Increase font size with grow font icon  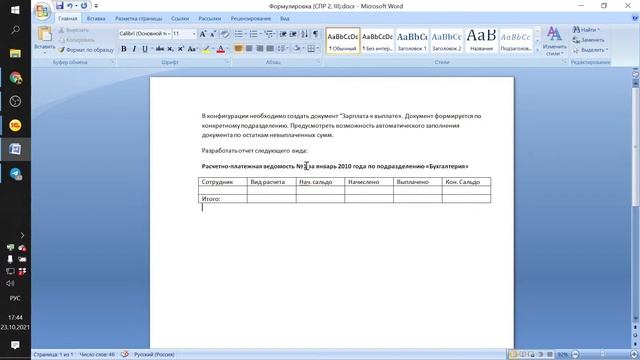coord(202,34)
